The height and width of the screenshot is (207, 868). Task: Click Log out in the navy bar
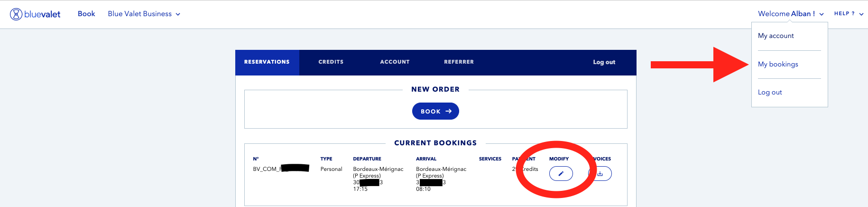pyautogui.click(x=604, y=62)
